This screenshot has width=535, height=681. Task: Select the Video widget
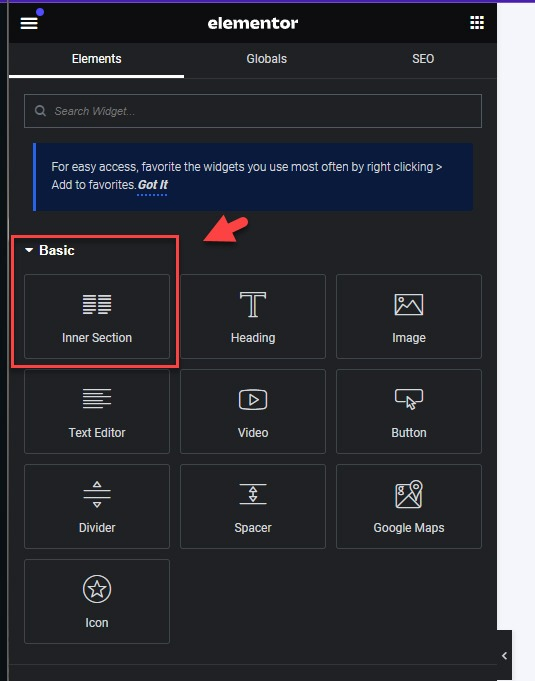253,411
